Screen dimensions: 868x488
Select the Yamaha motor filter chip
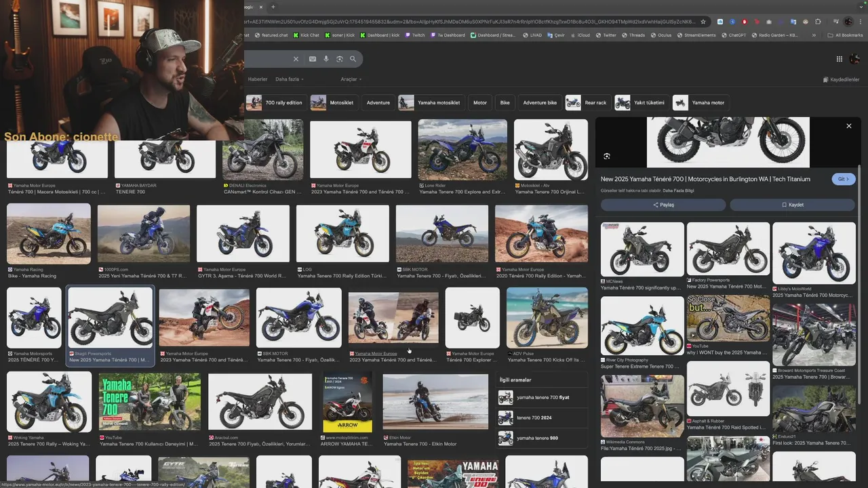click(701, 102)
